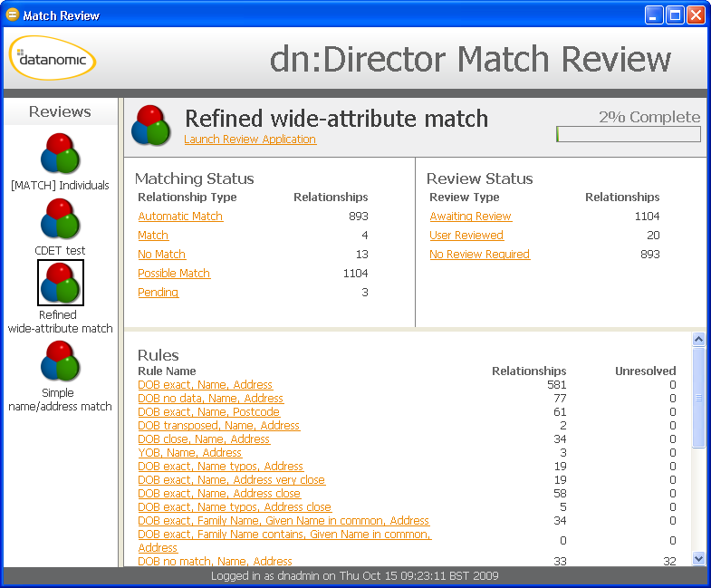The image size is (711, 588).
Task: Select the Refined wide-attribute match review icon
Action: pos(61,283)
